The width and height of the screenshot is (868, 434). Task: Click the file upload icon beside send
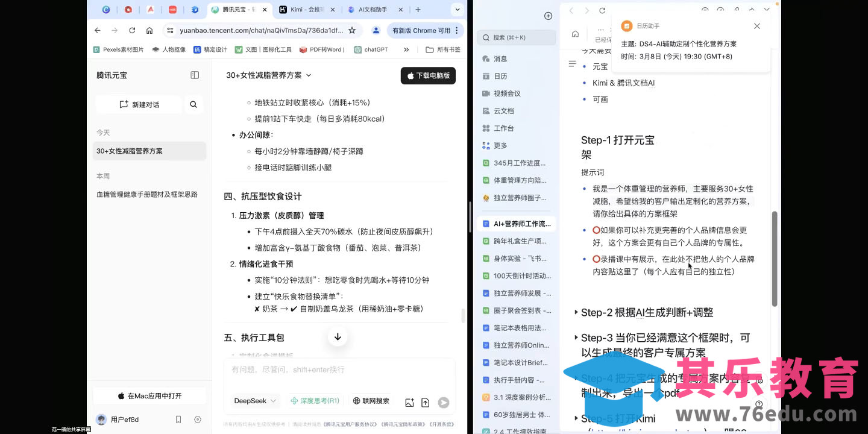pyautogui.click(x=425, y=403)
